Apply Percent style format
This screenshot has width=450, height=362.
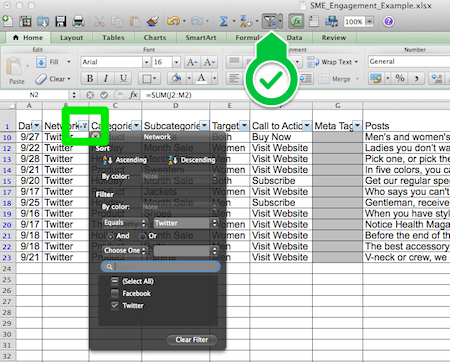pyautogui.click(x=400, y=79)
